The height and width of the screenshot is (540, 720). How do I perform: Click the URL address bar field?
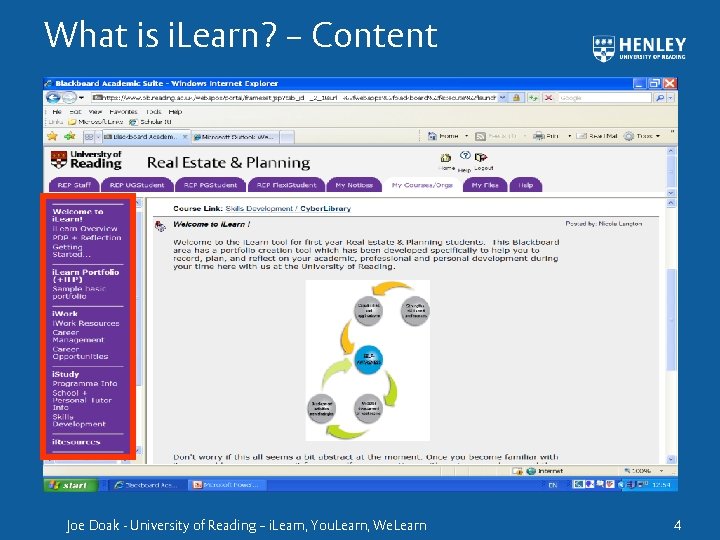(294, 98)
